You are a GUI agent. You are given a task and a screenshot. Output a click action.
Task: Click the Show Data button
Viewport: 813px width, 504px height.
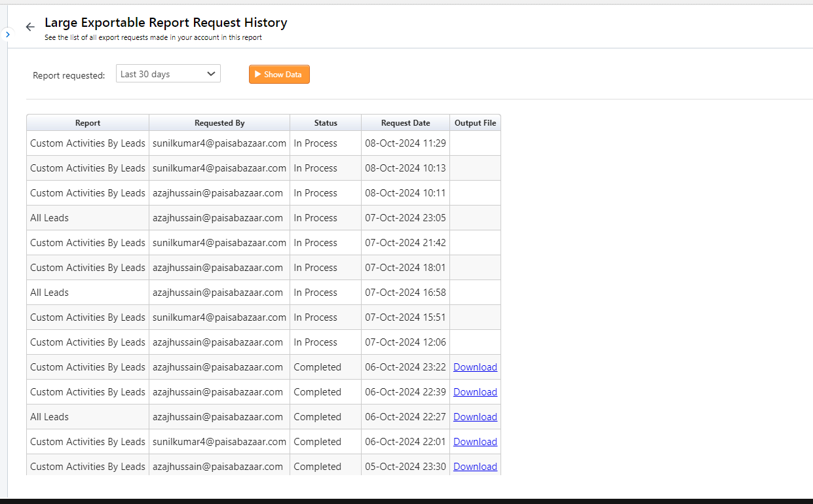click(x=279, y=75)
